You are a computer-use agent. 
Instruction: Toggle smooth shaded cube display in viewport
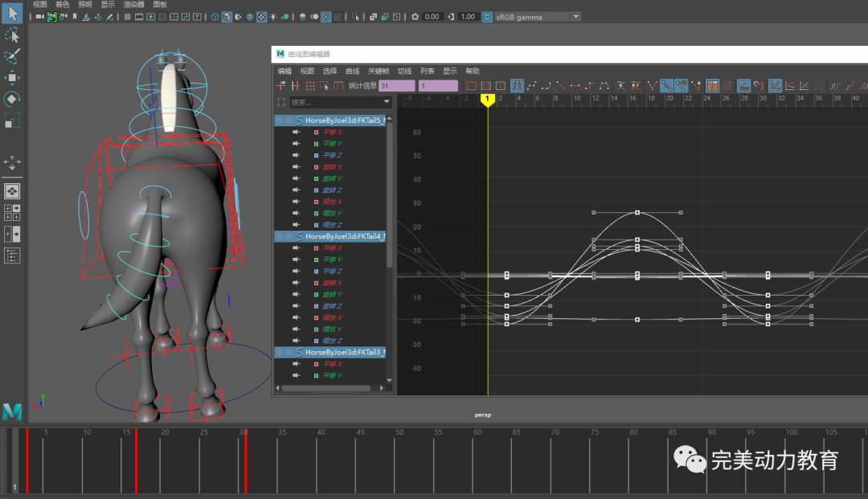click(227, 17)
